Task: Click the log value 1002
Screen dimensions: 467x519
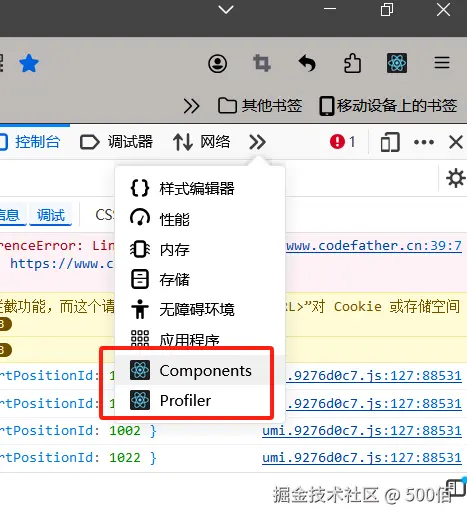Action: [125, 431]
